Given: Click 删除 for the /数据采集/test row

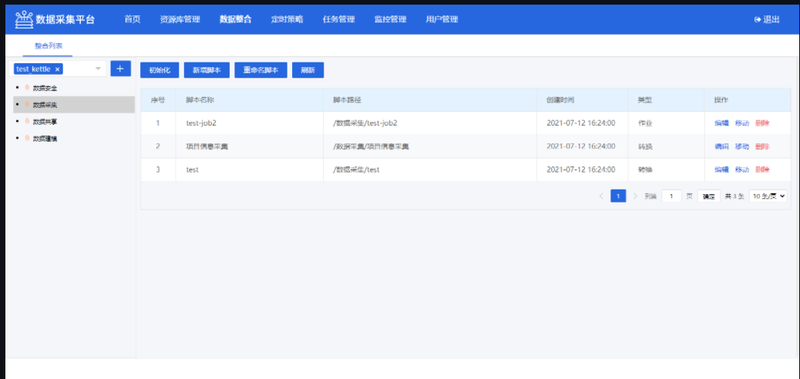Looking at the screenshot, I should (x=762, y=169).
